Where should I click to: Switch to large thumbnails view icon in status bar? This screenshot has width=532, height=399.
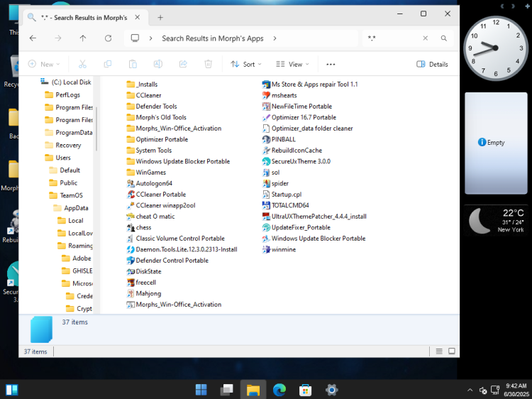point(452,351)
